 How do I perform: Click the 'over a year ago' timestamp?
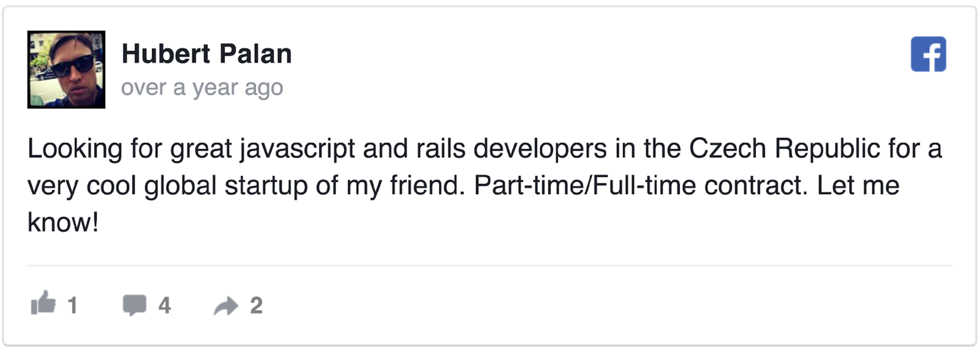point(202,88)
